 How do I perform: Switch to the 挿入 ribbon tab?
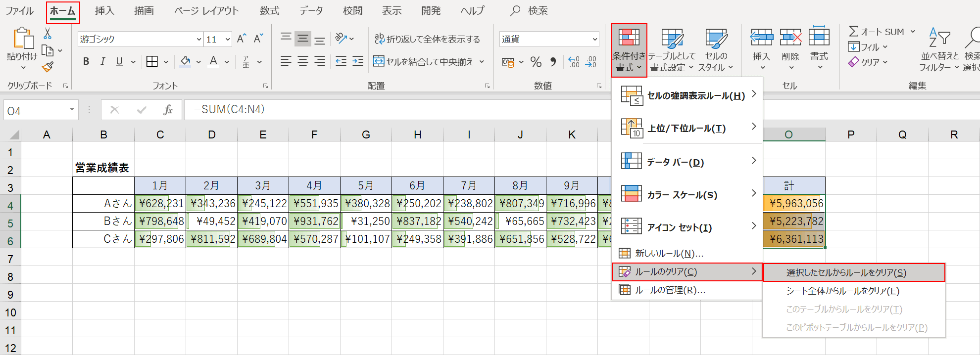pyautogui.click(x=104, y=11)
